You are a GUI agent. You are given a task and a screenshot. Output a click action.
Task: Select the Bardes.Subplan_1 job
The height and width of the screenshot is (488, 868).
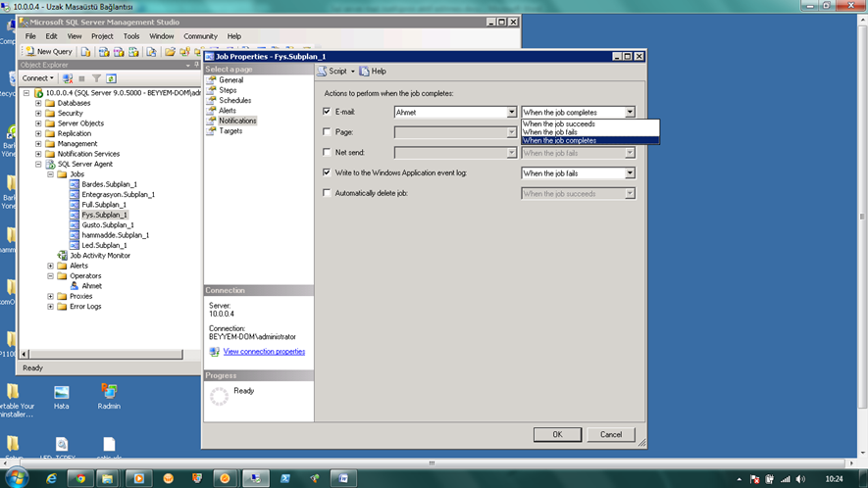[109, 184]
